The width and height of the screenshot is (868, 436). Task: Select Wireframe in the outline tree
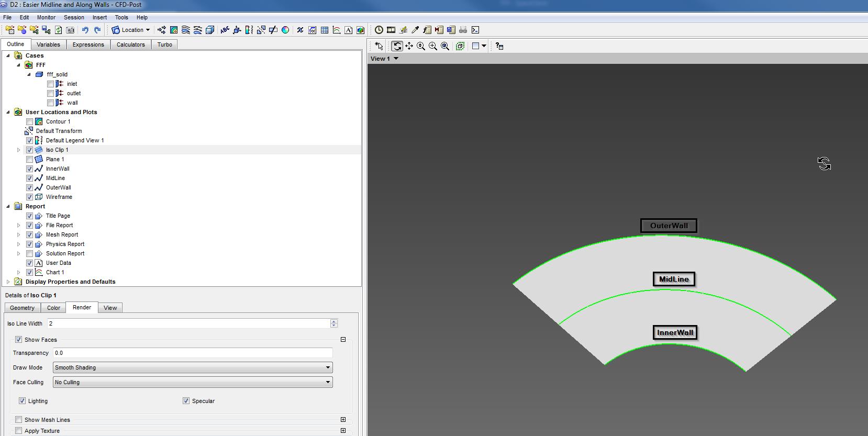pyautogui.click(x=59, y=197)
